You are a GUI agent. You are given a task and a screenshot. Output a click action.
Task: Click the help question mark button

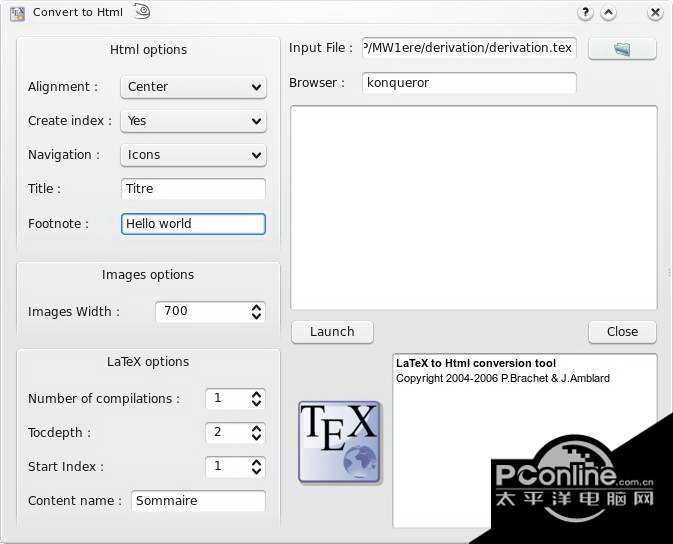[585, 13]
